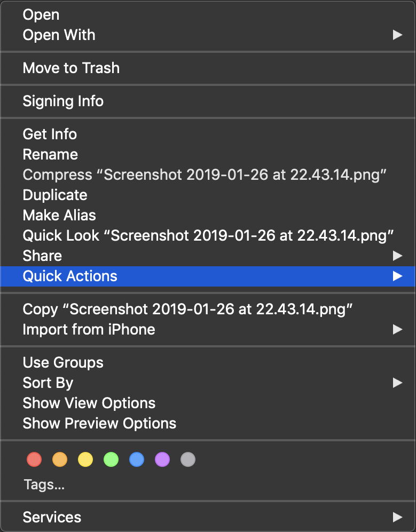
Task: Move the screenshot to Trash
Action: coord(70,68)
